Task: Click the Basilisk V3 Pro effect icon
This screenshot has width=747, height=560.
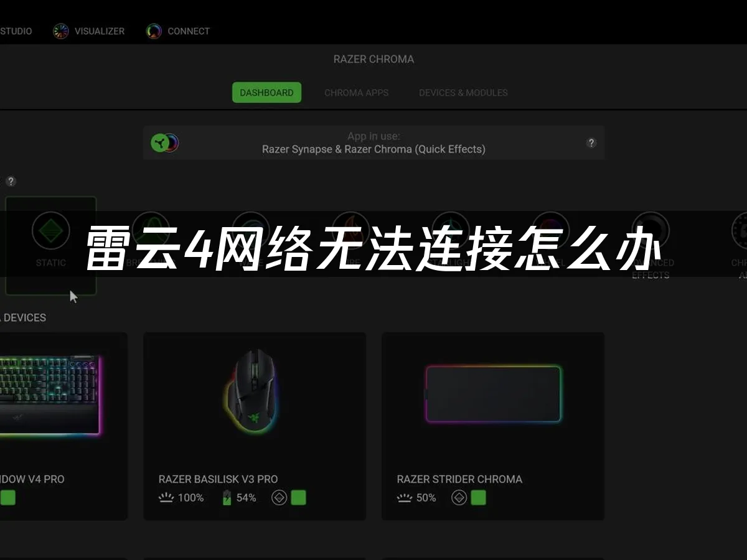Action: tap(279, 498)
